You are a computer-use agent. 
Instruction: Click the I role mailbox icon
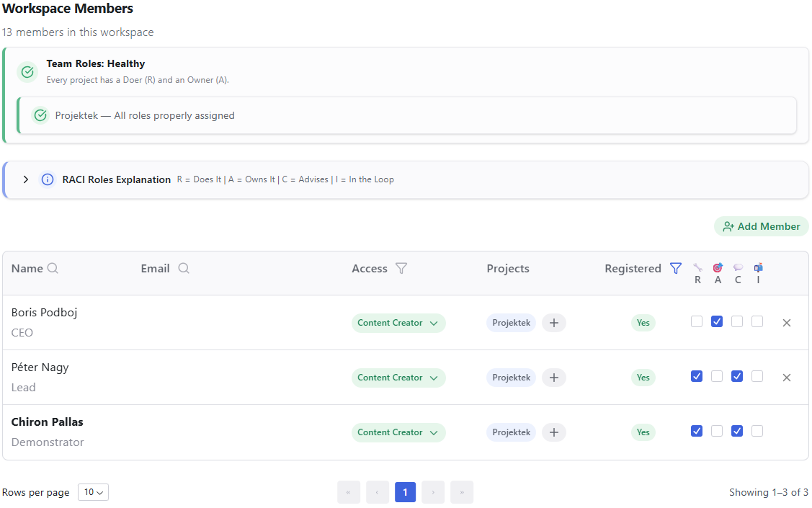click(758, 267)
